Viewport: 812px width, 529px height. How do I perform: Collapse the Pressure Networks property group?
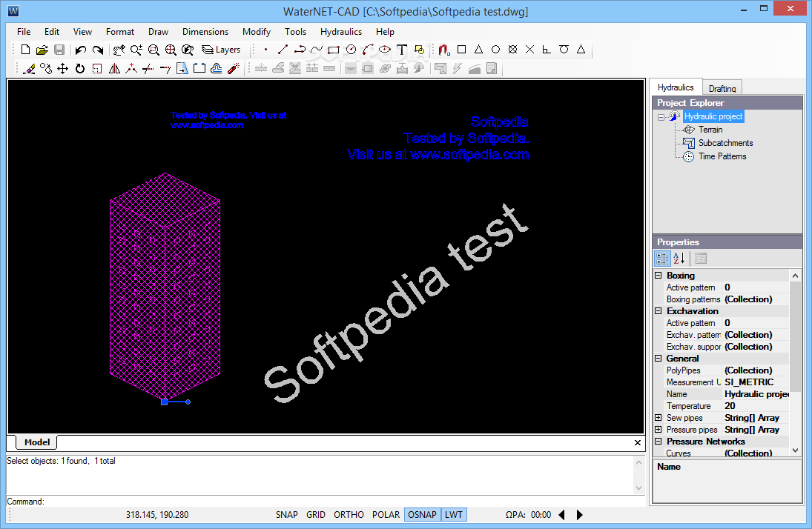658,442
